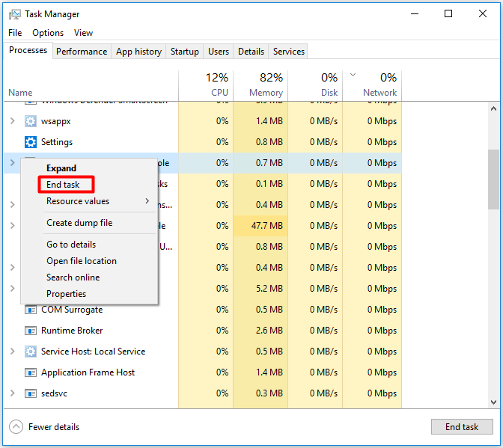Click the Application Frame Host icon
The width and height of the screenshot is (503, 448).
click(31, 372)
